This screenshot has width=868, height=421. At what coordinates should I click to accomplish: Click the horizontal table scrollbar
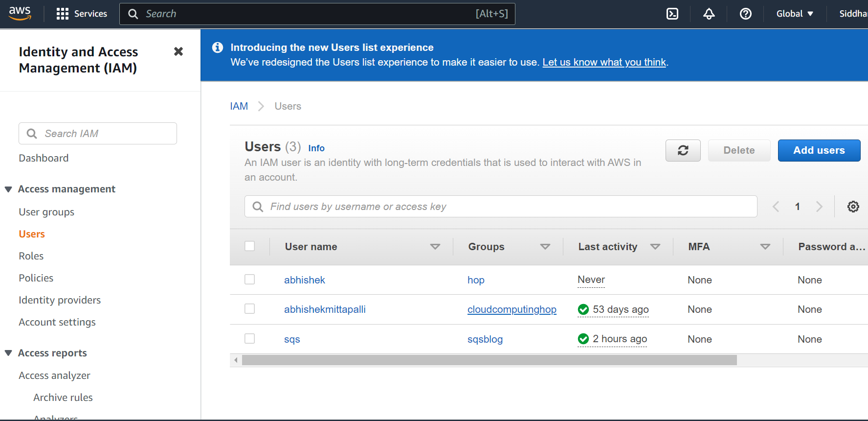[490, 360]
